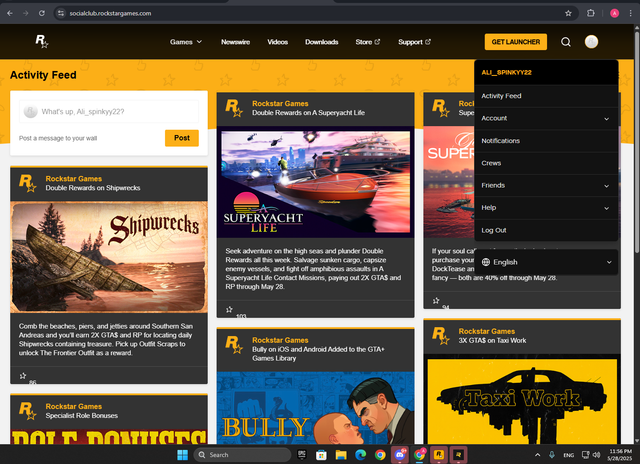
Task: Click the GET LAUNCHER button
Action: click(x=516, y=42)
